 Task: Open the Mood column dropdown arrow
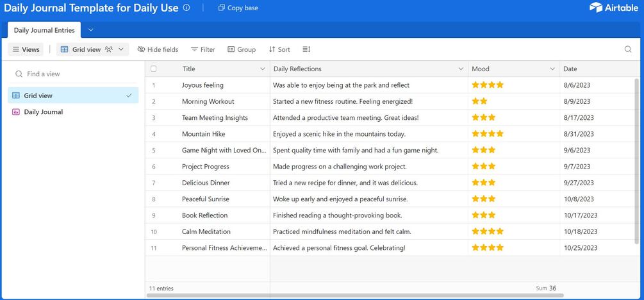pyautogui.click(x=552, y=69)
